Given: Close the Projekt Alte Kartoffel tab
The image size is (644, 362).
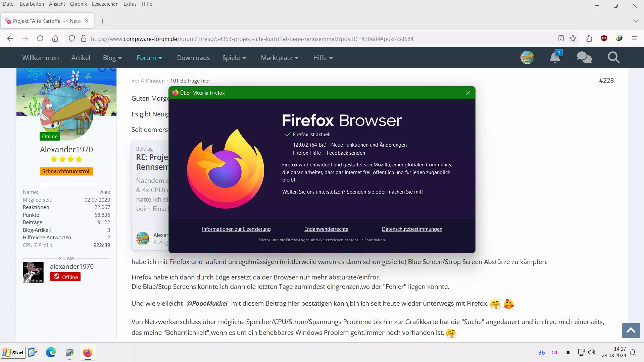Looking at the screenshot, I should [87, 21].
